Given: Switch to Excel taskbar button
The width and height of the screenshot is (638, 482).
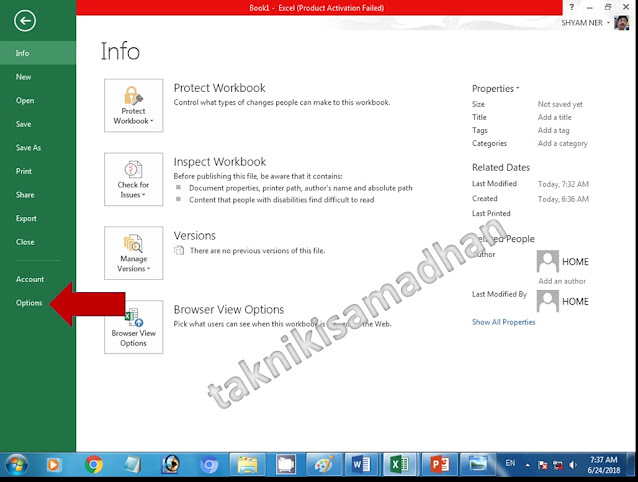Looking at the screenshot, I should [400, 465].
